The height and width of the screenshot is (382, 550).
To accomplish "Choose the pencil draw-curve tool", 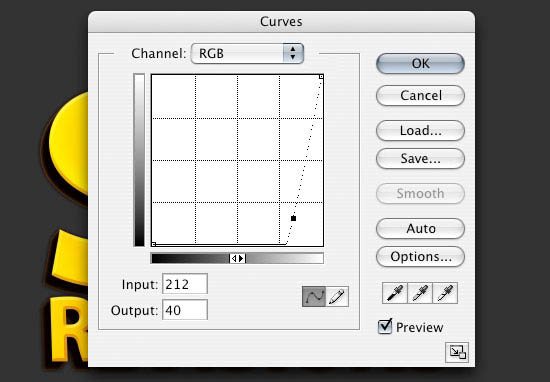I will click(337, 296).
